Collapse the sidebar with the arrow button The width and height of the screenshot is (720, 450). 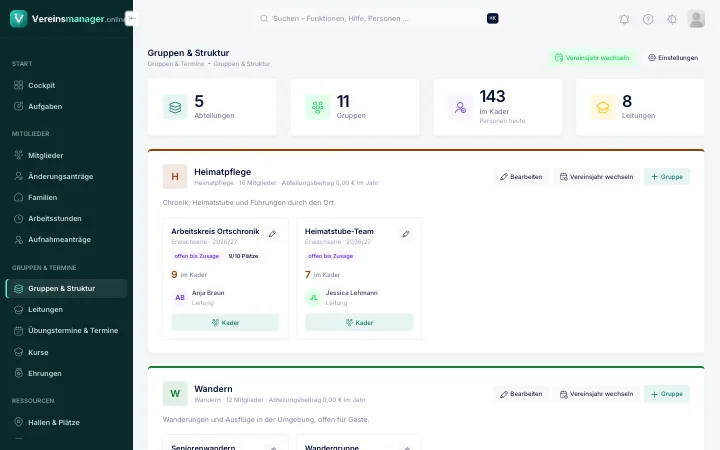point(132,18)
